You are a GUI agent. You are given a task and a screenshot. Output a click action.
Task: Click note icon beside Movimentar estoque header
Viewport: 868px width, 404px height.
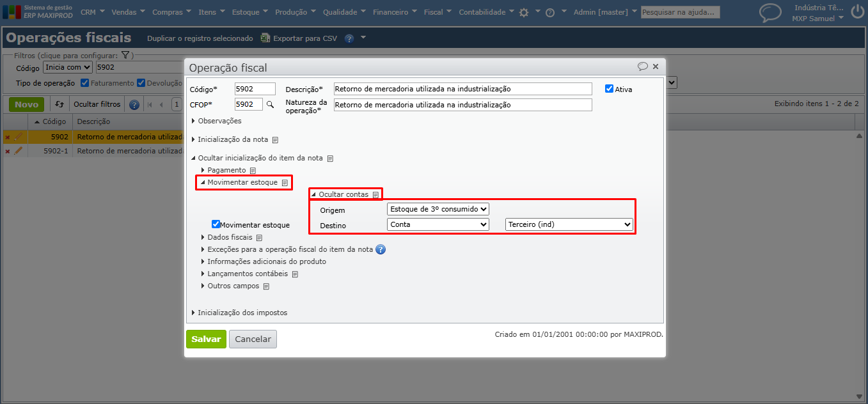click(x=285, y=182)
